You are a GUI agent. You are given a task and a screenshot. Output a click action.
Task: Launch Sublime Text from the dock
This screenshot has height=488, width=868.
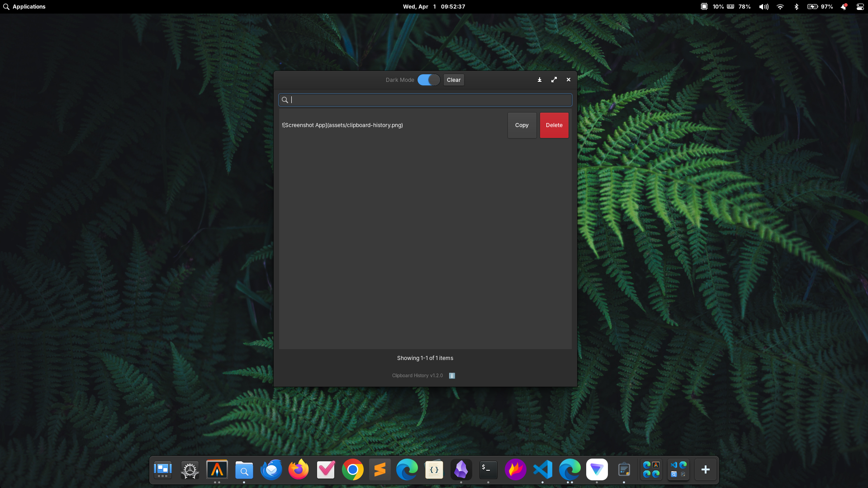[380, 470]
